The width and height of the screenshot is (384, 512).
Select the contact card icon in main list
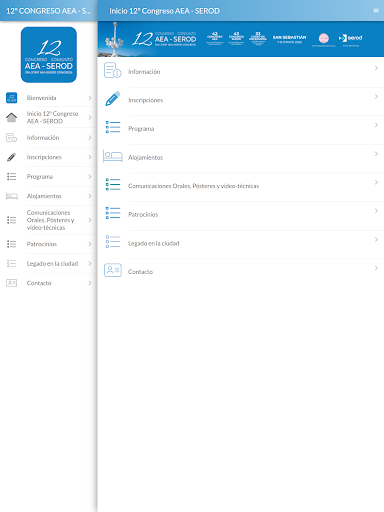113,270
